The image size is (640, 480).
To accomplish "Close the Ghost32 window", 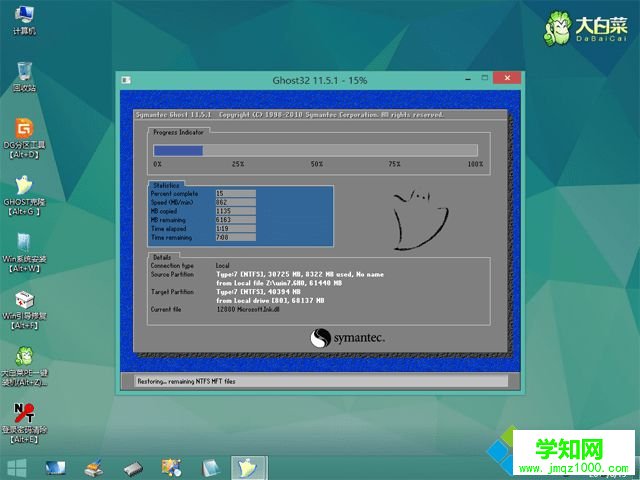I will 508,77.
